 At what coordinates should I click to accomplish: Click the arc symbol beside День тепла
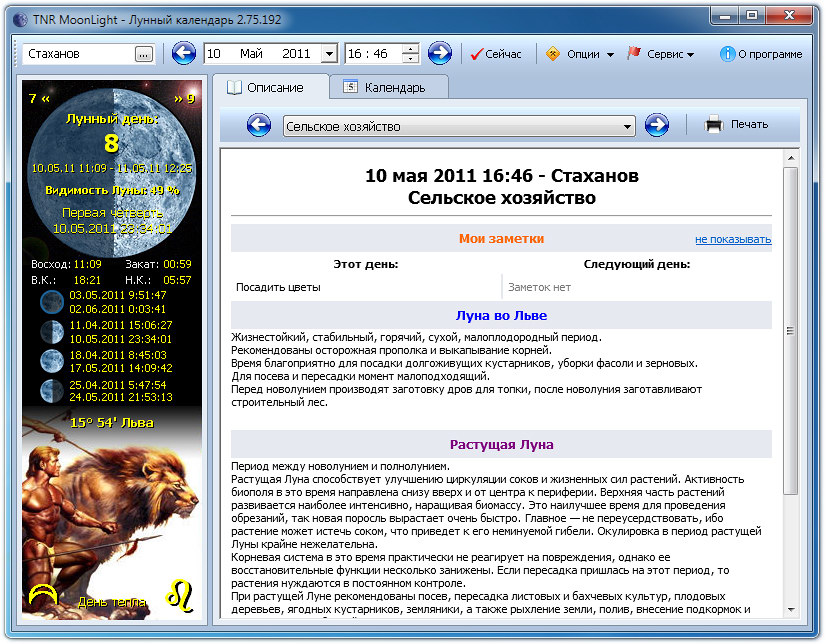point(43,595)
